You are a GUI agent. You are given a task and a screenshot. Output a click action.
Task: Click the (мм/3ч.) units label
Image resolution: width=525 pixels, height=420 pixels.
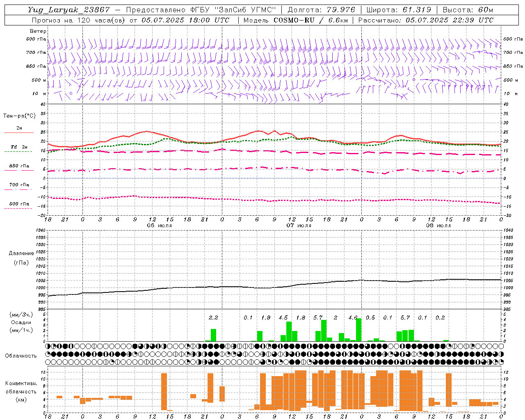pos(21,315)
